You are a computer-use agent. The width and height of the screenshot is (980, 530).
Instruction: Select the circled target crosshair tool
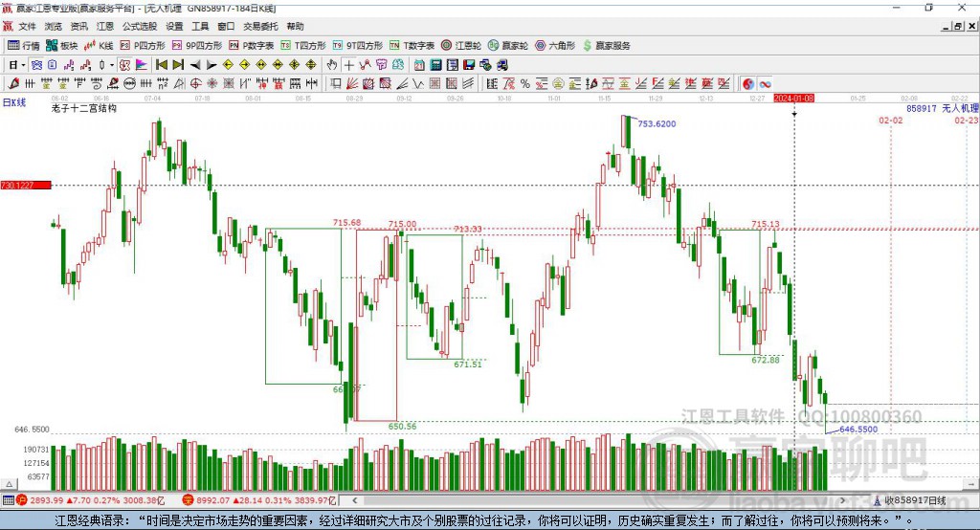(x=195, y=83)
